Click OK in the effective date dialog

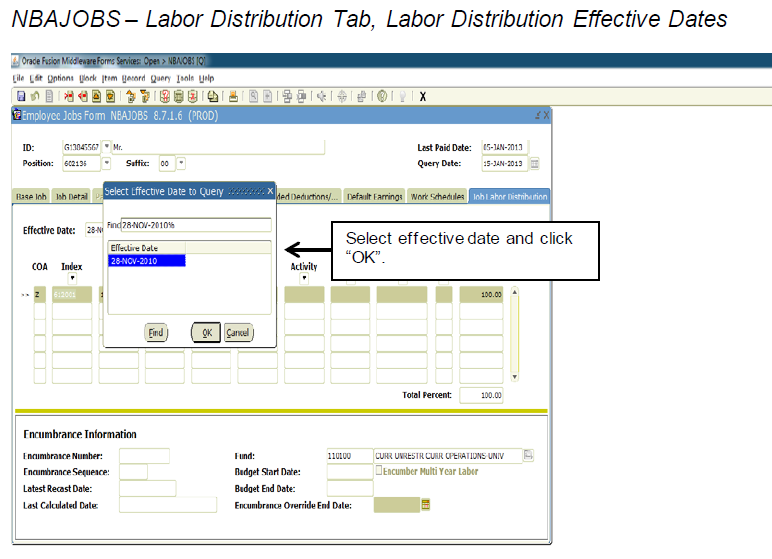click(205, 333)
